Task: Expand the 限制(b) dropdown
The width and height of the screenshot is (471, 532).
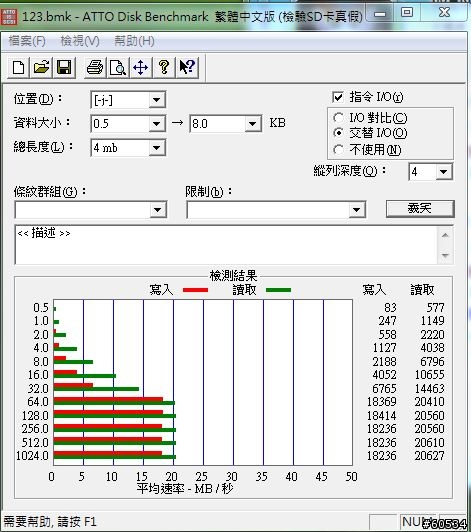Action: point(356,210)
